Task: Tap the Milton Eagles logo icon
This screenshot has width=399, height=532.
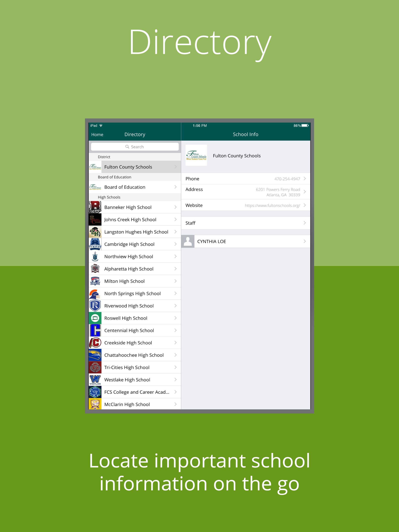Action: [95, 281]
